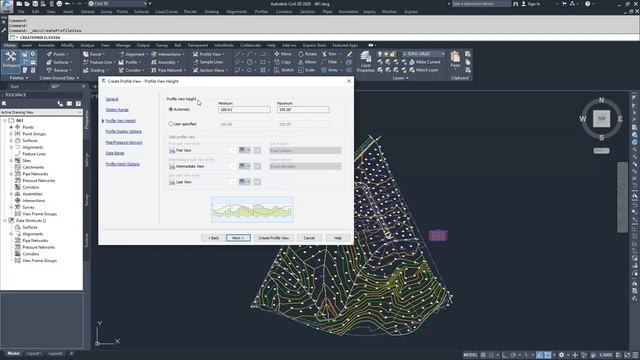640x360 pixels.
Task: Click the profile view preview thumbnail
Action: [x=252, y=209]
